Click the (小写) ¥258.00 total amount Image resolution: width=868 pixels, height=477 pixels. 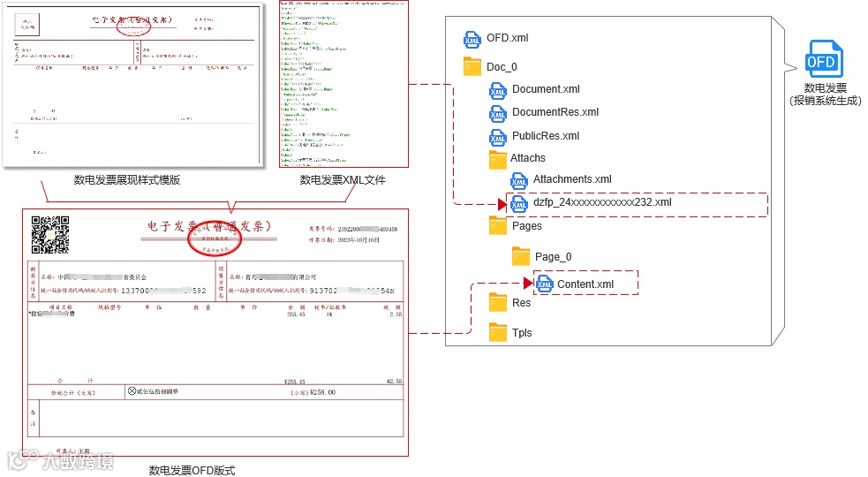click(313, 392)
